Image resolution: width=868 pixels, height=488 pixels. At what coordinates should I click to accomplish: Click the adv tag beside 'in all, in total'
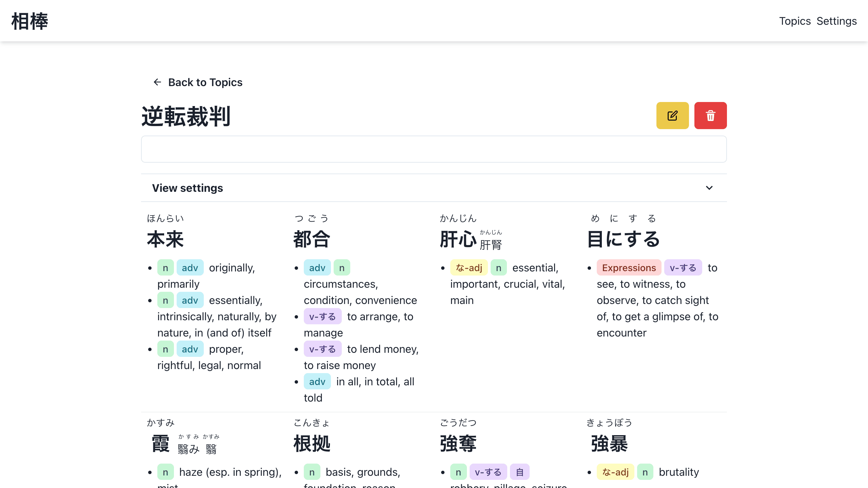coord(317,381)
